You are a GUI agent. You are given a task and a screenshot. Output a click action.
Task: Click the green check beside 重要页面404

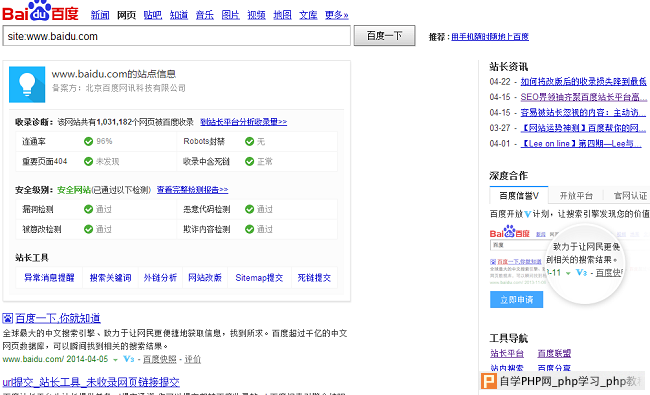[x=88, y=161]
